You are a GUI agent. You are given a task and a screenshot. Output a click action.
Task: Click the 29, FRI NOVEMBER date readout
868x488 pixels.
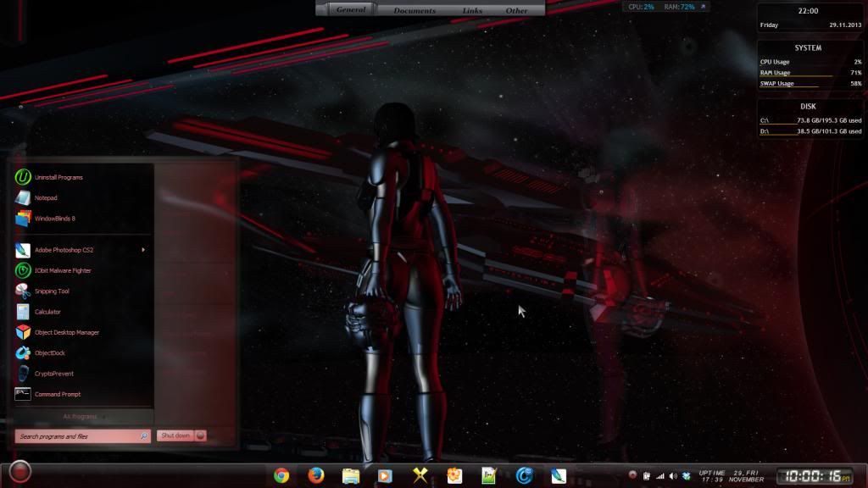[x=746, y=476]
